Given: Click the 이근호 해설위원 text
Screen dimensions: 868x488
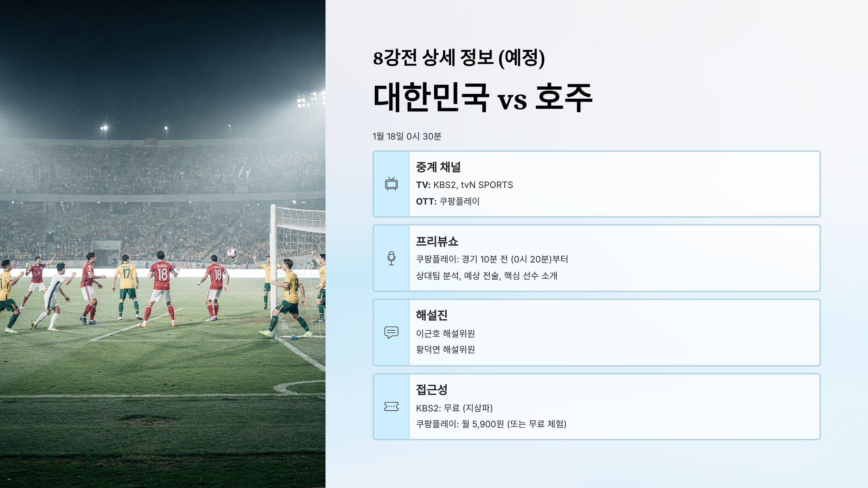Looking at the screenshot, I should click(x=446, y=333).
